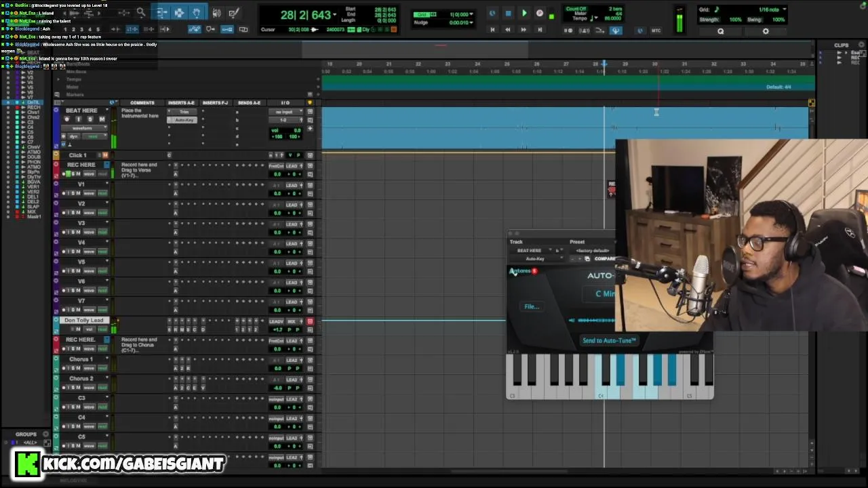Click the Markers ruler label
The image size is (868, 488).
[75, 95]
